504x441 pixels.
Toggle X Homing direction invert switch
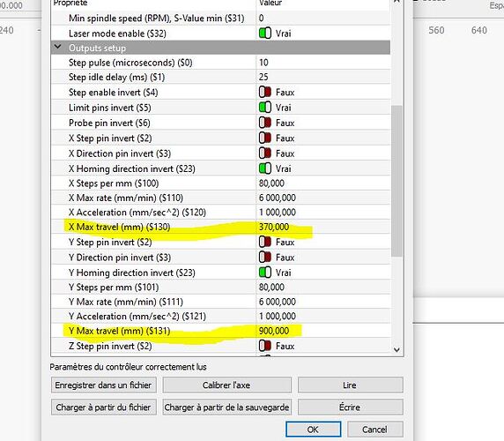point(265,168)
